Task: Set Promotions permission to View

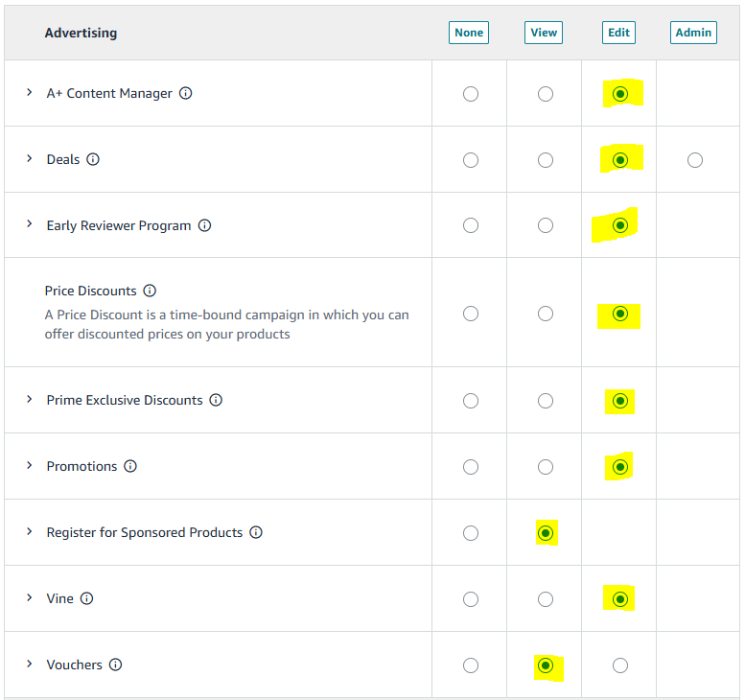Action: pyautogui.click(x=546, y=467)
